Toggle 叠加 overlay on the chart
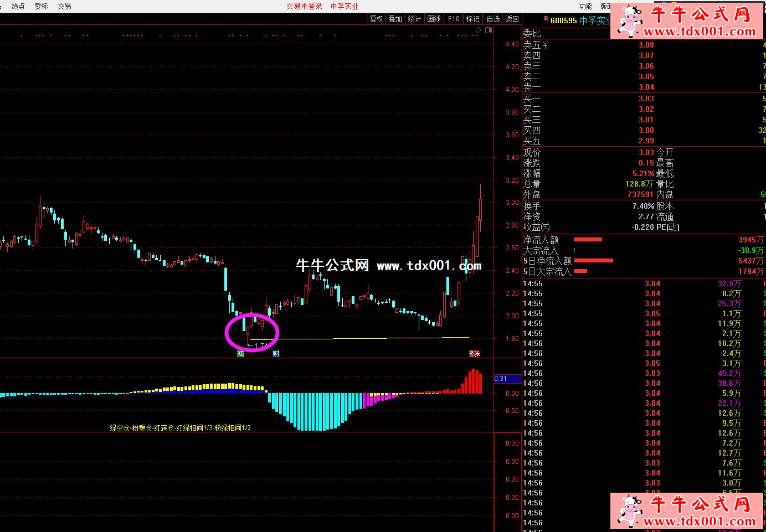Viewport: 766px width, 532px height. pyautogui.click(x=395, y=19)
